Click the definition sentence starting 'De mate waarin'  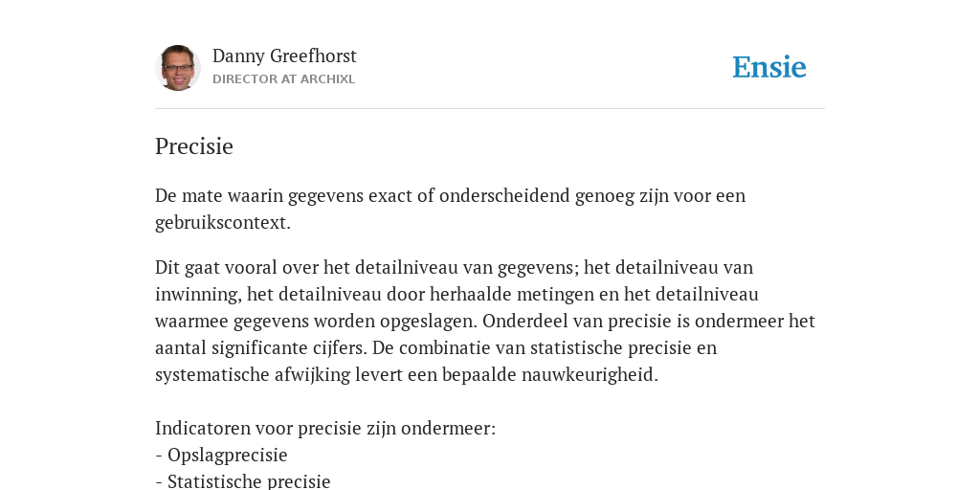[450, 210]
